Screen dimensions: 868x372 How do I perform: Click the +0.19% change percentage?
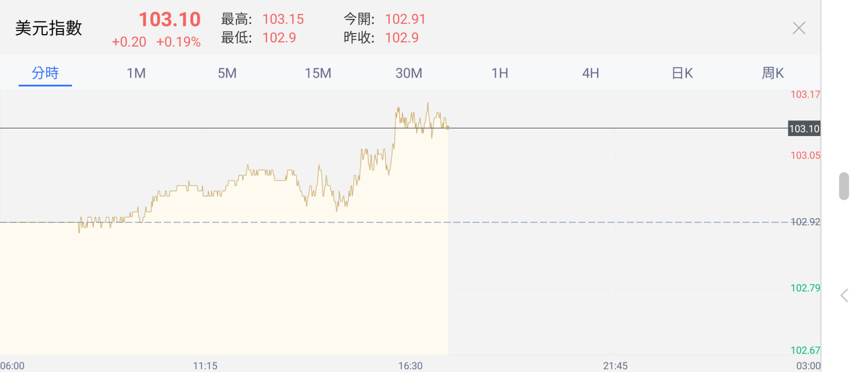point(178,42)
